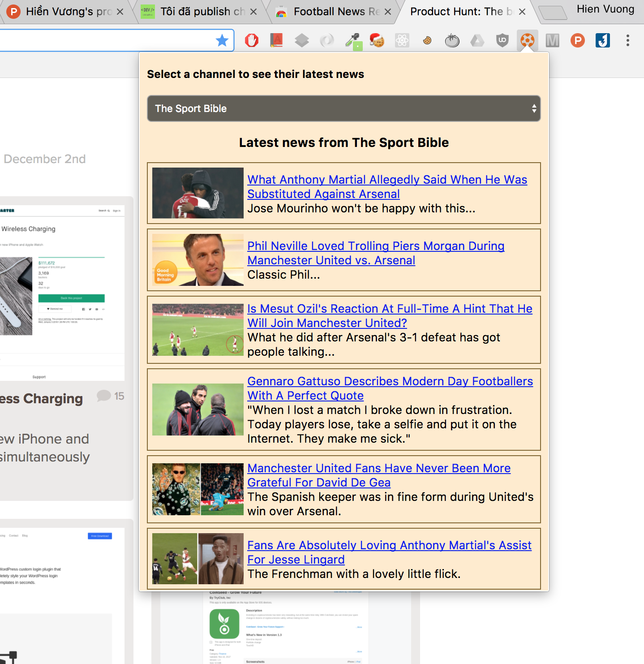
Task: Click the gray stacked layers extension icon
Action: [x=302, y=41]
